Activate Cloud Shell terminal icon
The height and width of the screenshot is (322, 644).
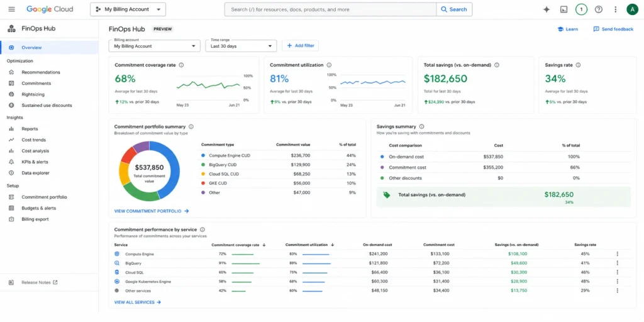(564, 9)
